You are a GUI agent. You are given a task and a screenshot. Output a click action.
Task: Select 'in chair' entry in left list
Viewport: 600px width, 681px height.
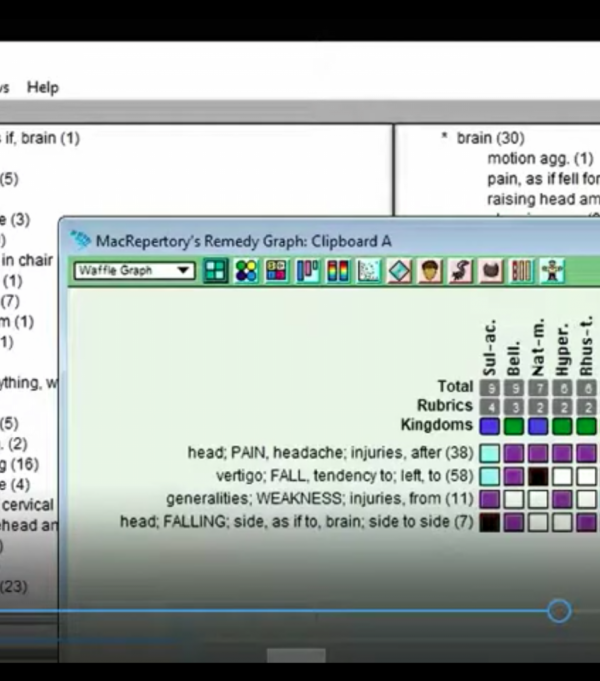point(27,260)
